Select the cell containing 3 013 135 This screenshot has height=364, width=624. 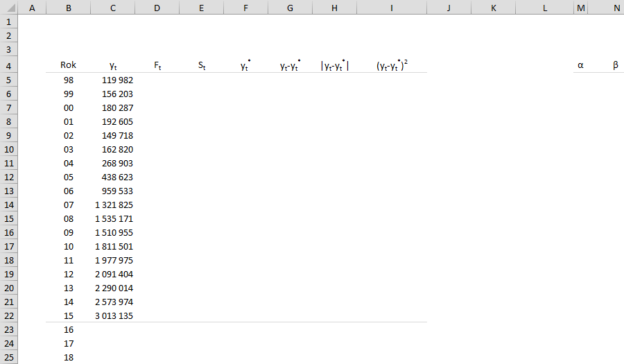(x=112, y=315)
